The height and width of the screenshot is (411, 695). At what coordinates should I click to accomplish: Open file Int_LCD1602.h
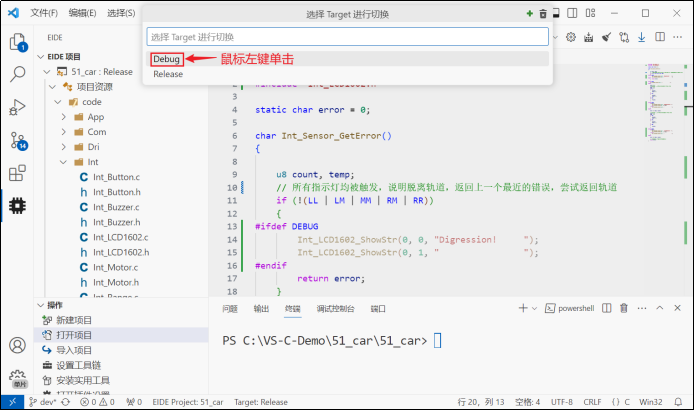point(121,253)
